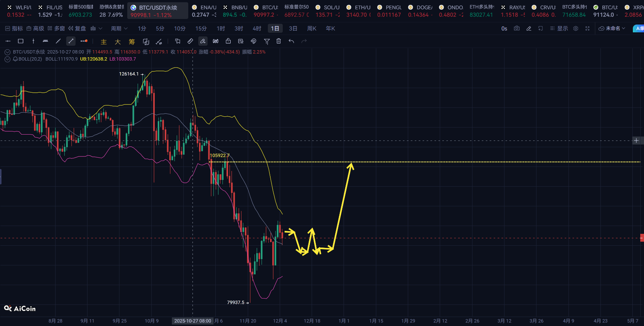Click the 2025-10-27 08:00 time axis label
The height and width of the screenshot is (326, 644).
[x=192, y=321]
